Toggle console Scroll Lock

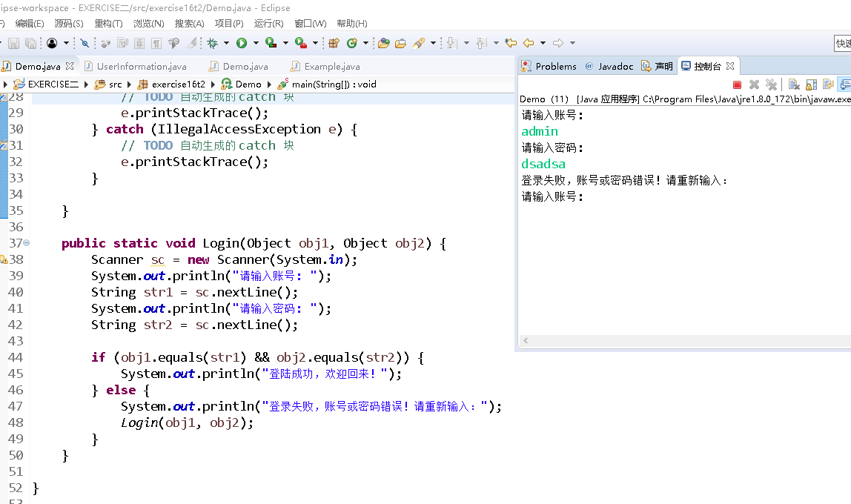[812, 84]
